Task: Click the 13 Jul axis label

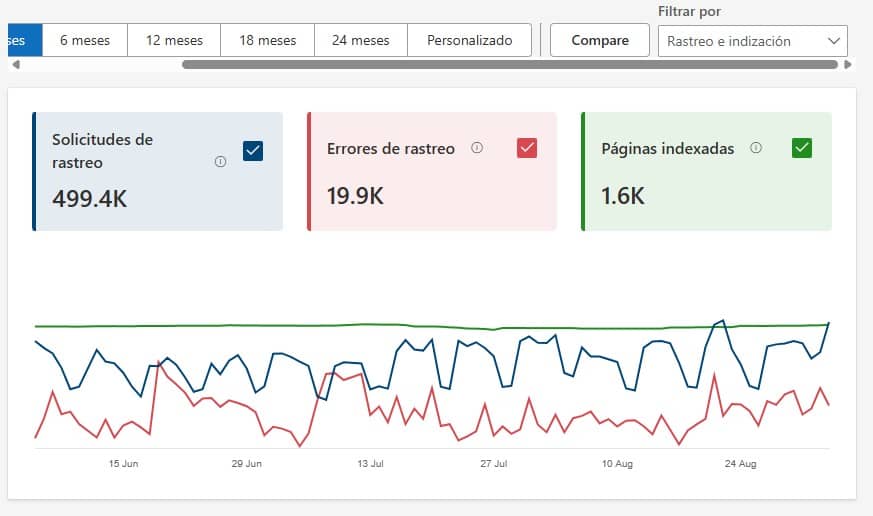Action: (370, 463)
